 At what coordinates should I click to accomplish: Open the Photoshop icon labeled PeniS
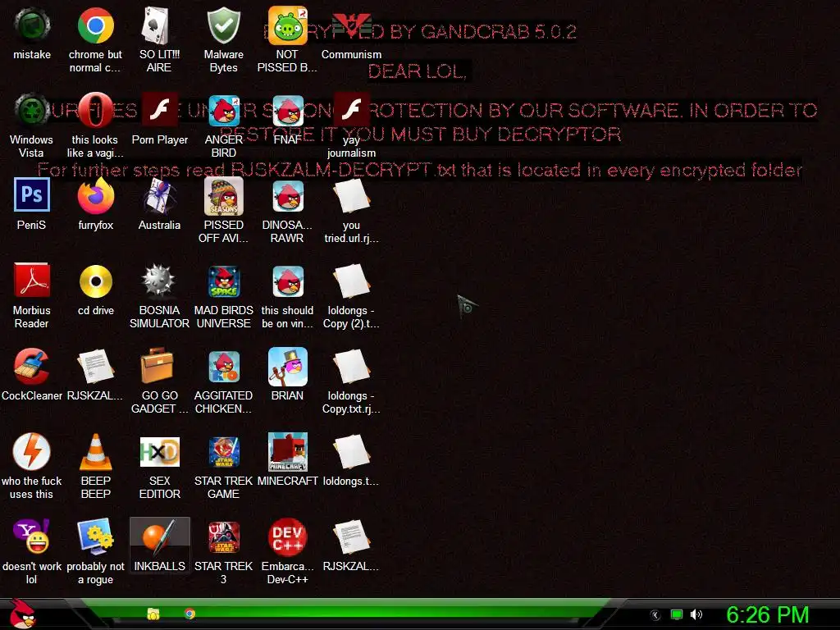32,195
